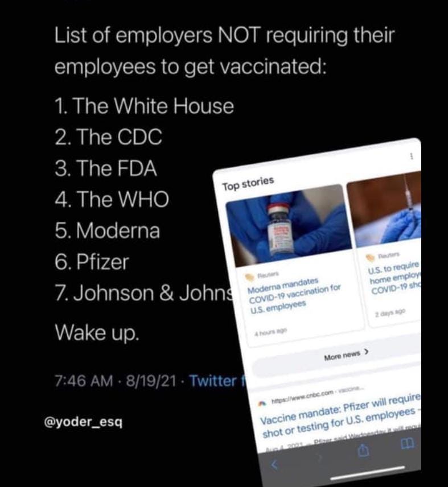Screen dimensions: 448x487
Task: Open Moderna mandates COVID-19 vaccination headline
Action: 294,294
